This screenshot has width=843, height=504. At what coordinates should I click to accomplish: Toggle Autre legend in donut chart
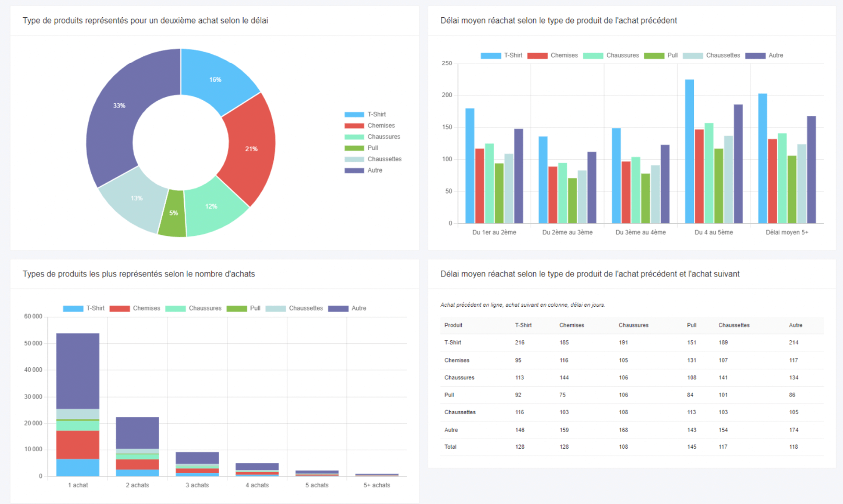click(363, 171)
